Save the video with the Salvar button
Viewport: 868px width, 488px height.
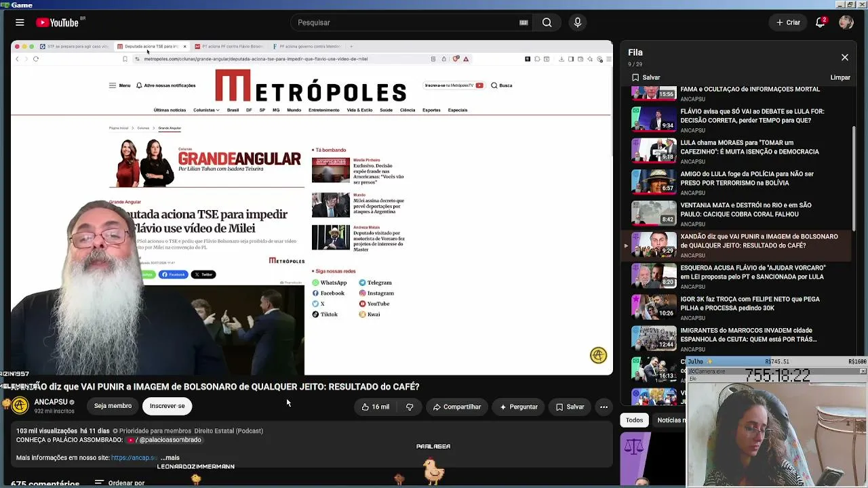tap(570, 407)
